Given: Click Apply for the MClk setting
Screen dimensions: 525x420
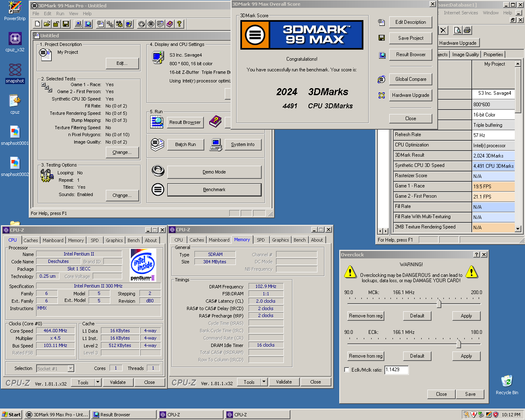Looking at the screenshot, I should [x=466, y=316].
